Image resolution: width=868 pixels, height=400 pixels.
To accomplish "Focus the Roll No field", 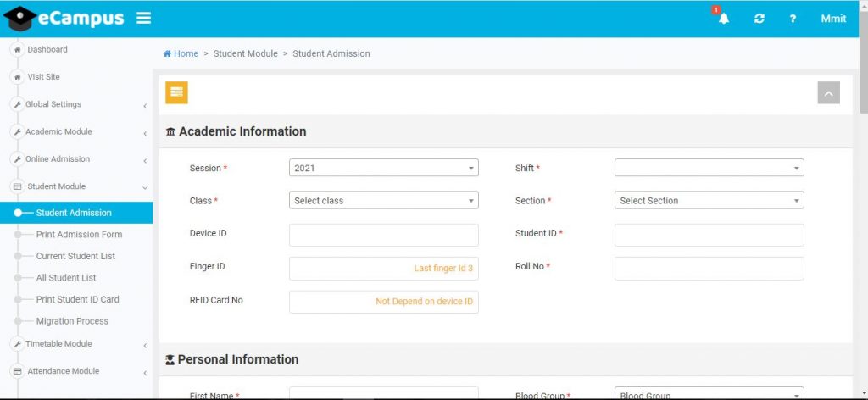I will pos(709,269).
